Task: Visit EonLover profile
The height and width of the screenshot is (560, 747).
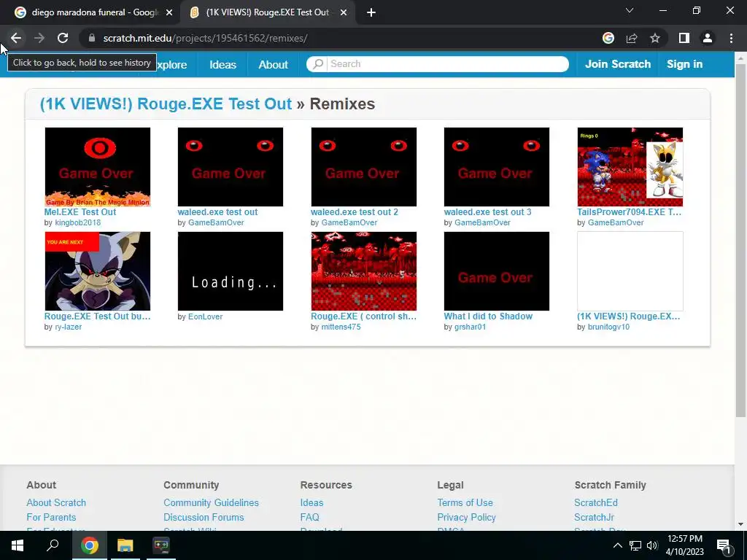Action: (x=205, y=316)
